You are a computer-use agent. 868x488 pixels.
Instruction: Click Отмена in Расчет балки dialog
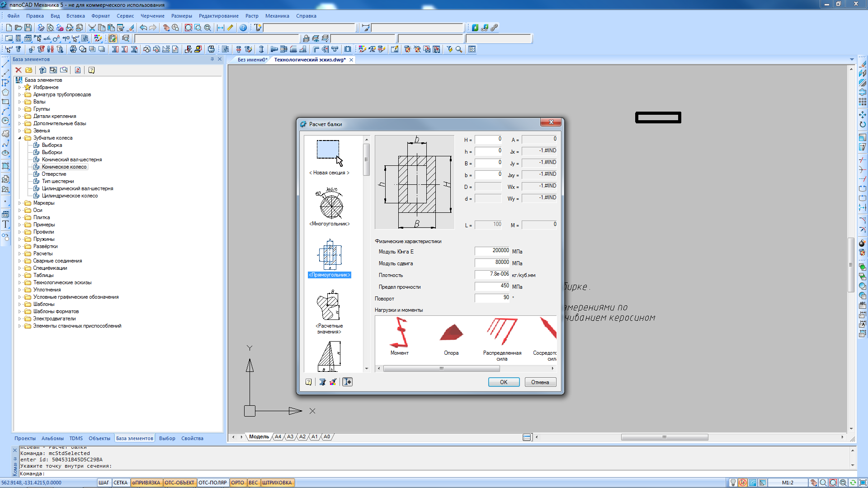[540, 382]
